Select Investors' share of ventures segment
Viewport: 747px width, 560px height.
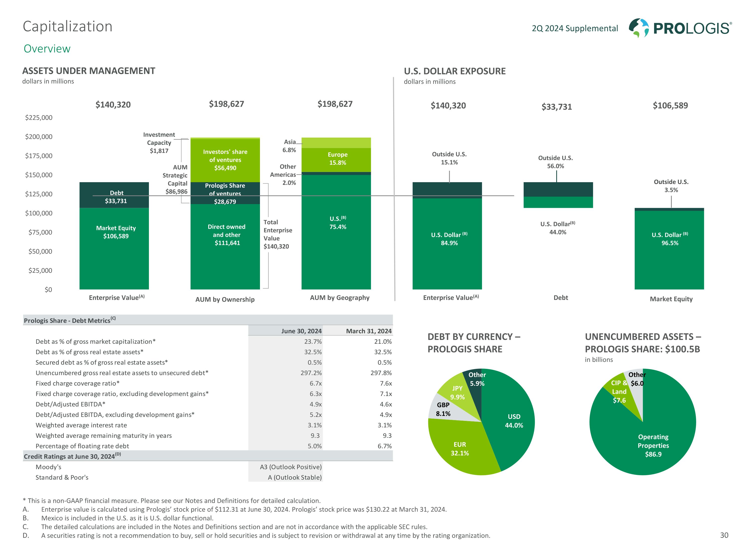click(225, 160)
